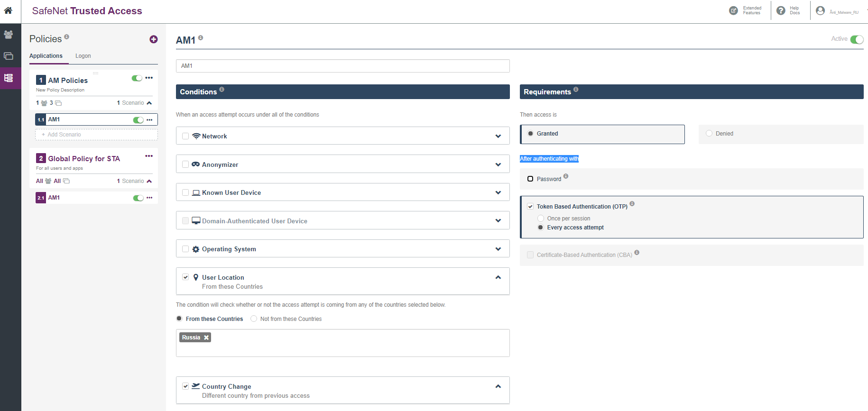The width and height of the screenshot is (868, 411).
Task: Remove Russia from country list
Action: pyautogui.click(x=206, y=338)
